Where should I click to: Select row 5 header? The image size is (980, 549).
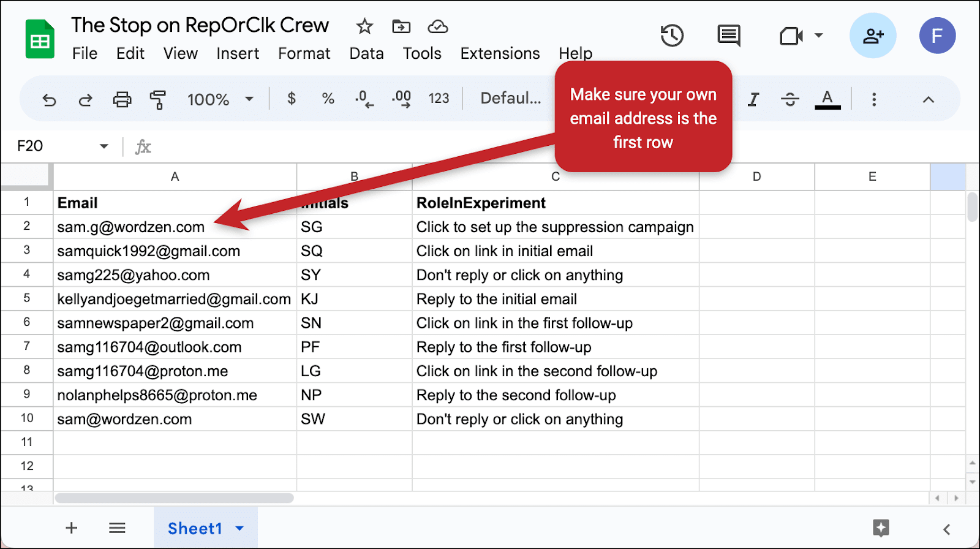[27, 298]
